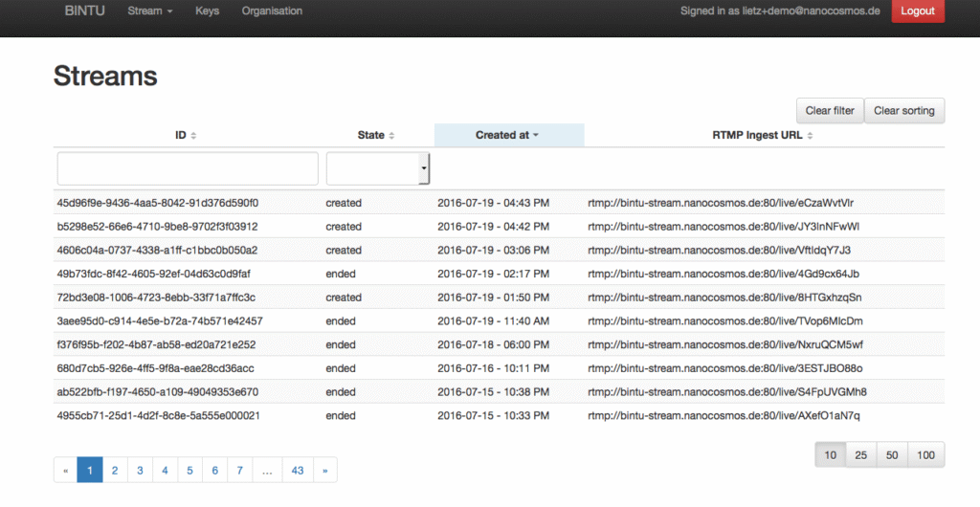The width and height of the screenshot is (980, 507).
Task: Show 50 streams per page
Action: click(x=892, y=455)
